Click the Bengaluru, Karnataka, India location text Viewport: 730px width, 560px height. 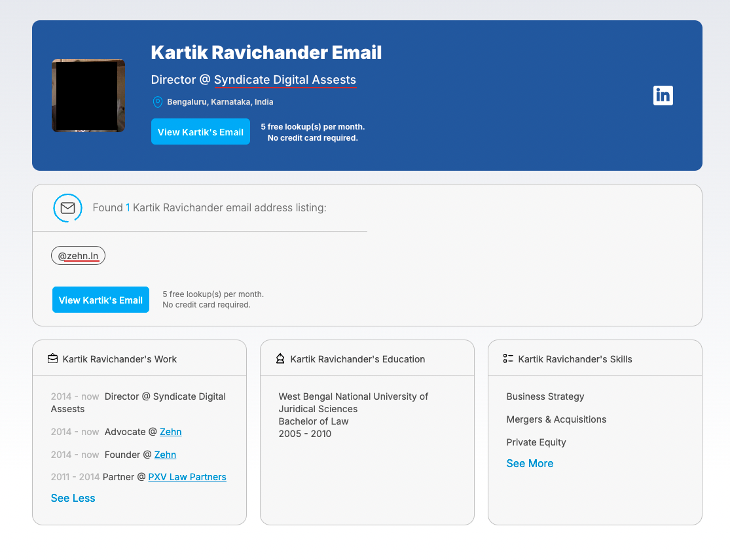220,102
